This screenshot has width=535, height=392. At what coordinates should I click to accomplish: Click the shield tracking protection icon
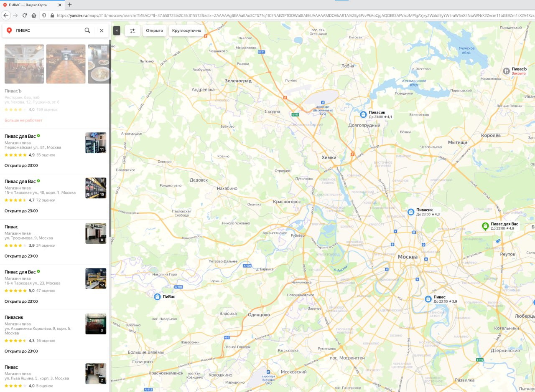(44, 15)
